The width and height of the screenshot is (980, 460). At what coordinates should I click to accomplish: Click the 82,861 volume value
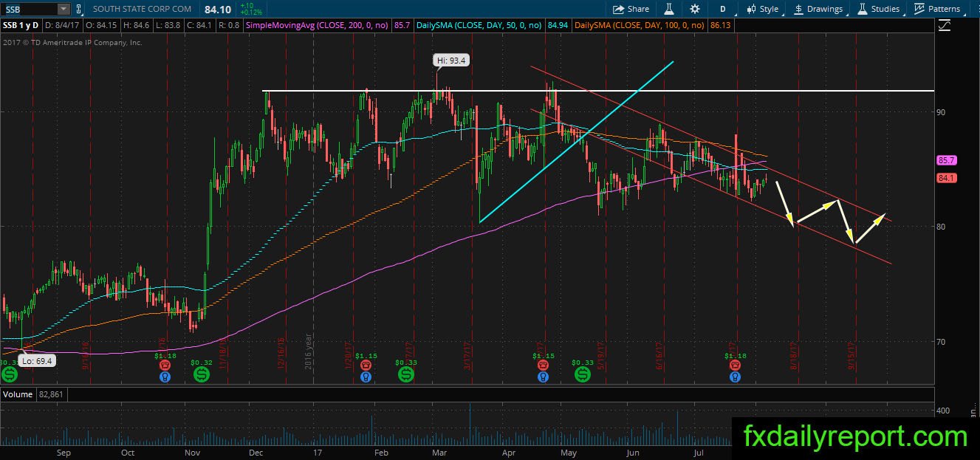coord(51,394)
